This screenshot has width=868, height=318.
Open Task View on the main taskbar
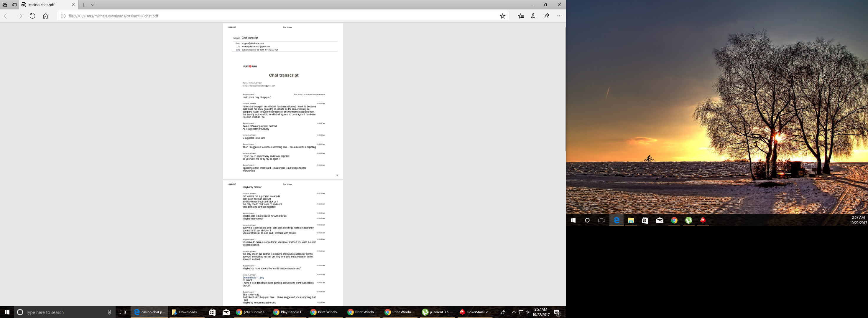click(x=123, y=312)
